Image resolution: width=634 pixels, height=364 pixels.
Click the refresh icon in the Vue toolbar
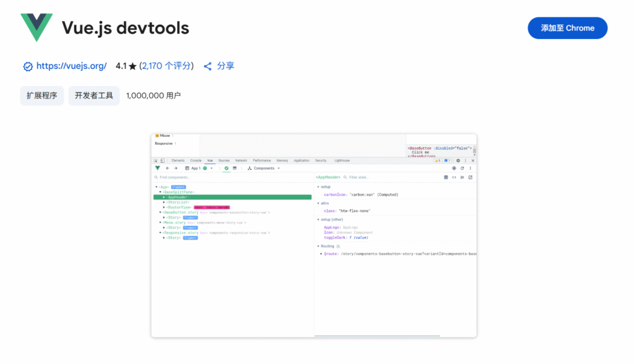[x=462, y=168]
